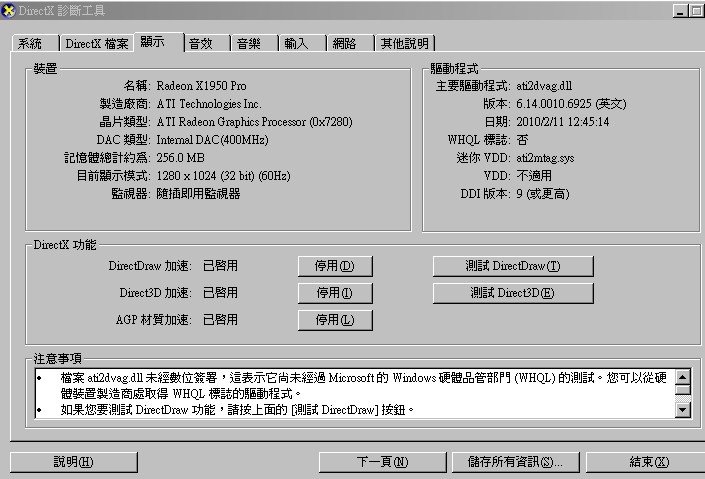The width and height of the screenshot is (705, 479).
Task: Disable DirectDraw acceleration with 停用(D)
Action: (335, 266)
